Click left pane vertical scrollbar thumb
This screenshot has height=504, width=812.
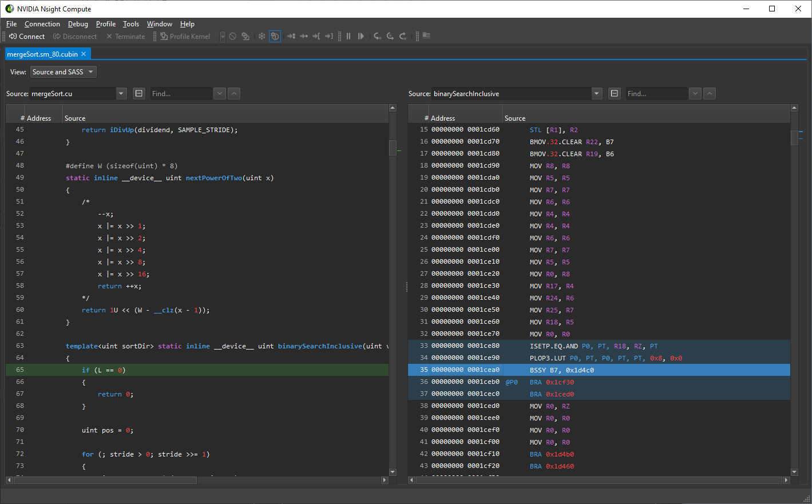tap(393, 148)
